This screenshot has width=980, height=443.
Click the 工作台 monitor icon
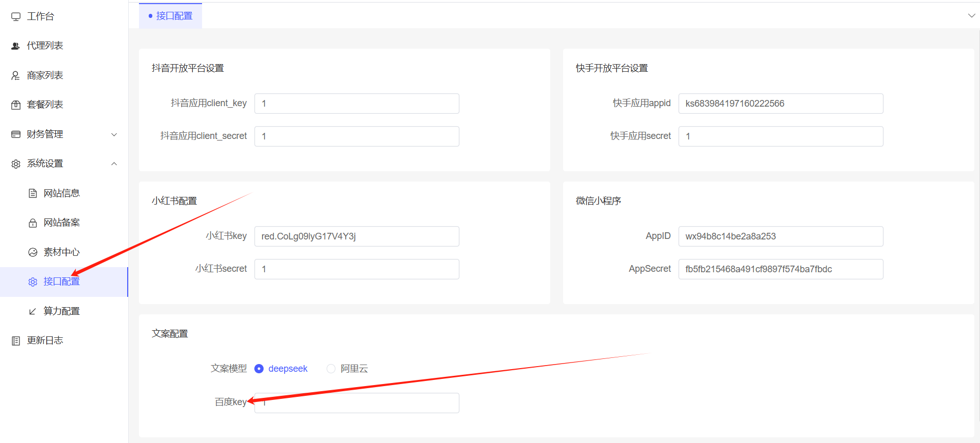tap(16, 16)
